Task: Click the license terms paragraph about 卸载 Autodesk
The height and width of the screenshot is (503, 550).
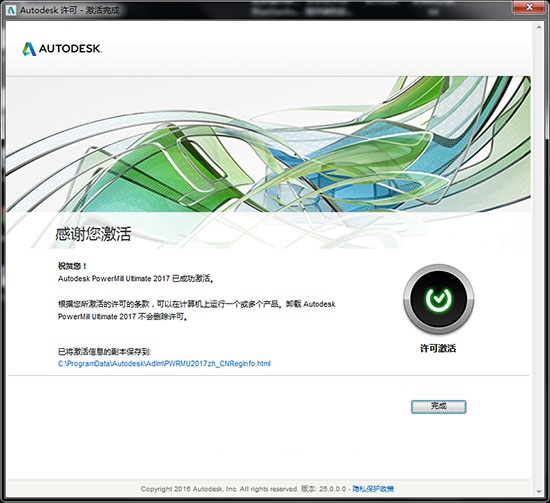Action: [x=196, y=310]
